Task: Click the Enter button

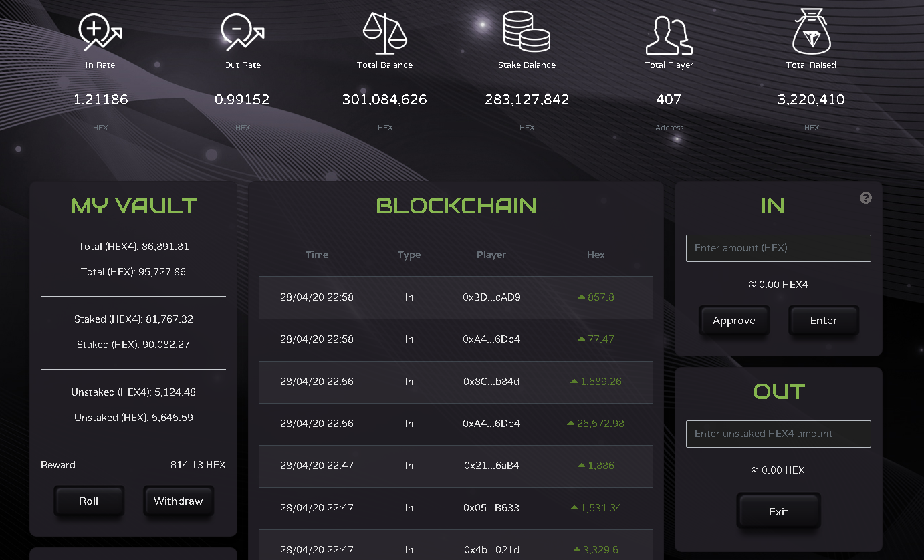Action: point(823,321)
